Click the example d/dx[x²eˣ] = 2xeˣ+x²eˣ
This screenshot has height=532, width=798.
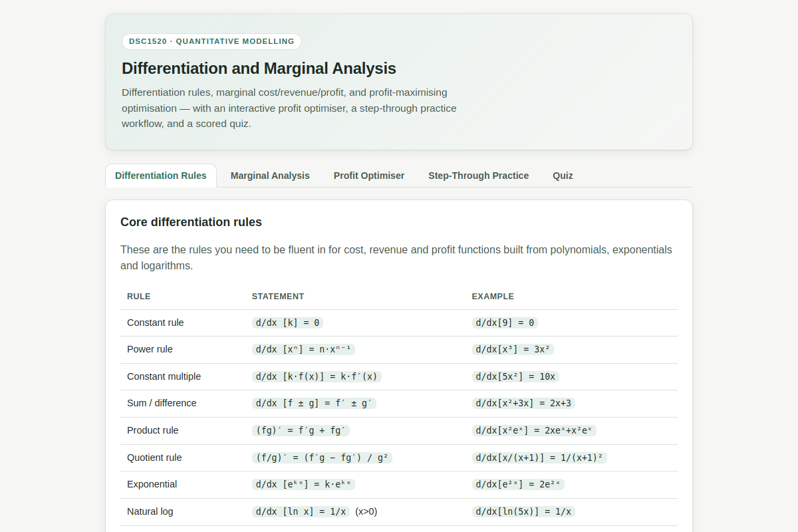point(534,430)
